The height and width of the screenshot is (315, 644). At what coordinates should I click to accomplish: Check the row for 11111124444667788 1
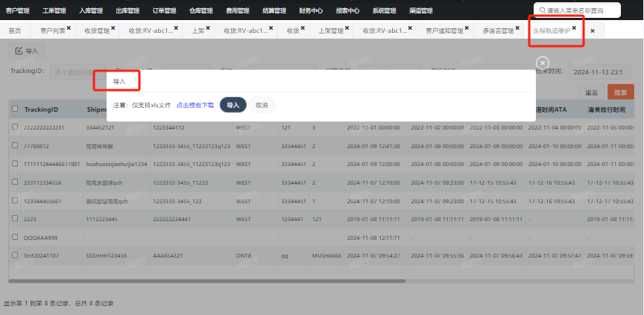pos(15,163)
